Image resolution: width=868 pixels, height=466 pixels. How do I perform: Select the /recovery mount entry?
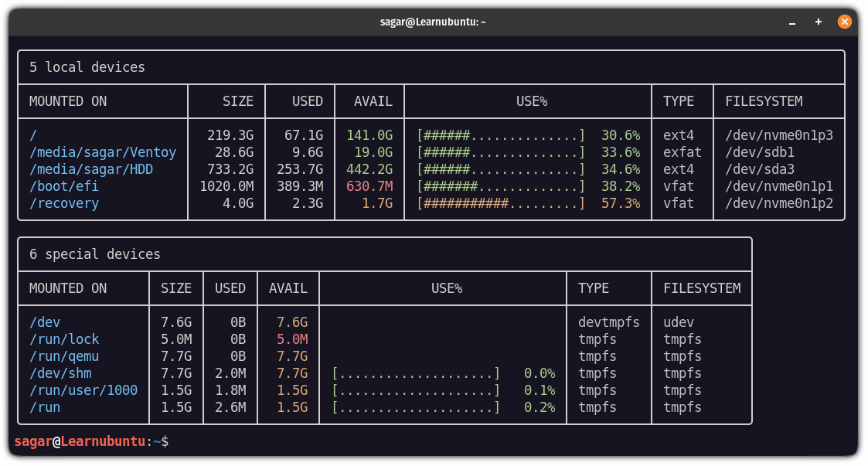[x=63, y=202]
